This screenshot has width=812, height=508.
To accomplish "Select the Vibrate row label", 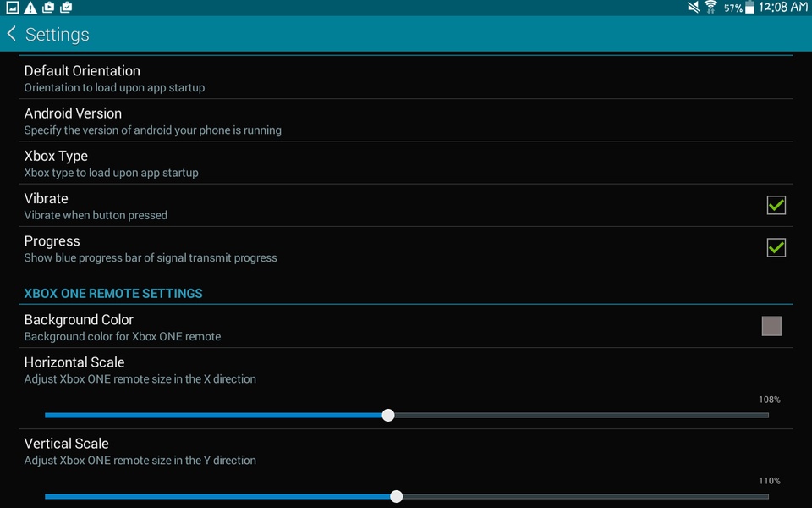I will point(46,198).
